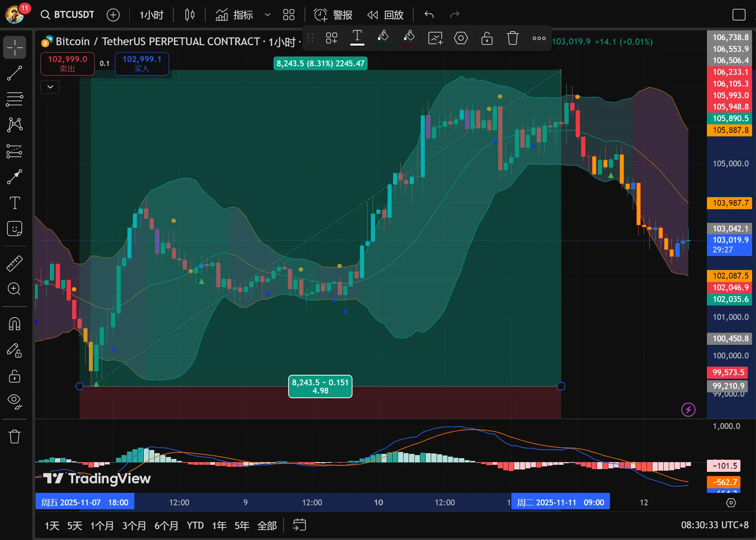This screenshot has height=540, width=756.
Task: Open more options in drawing toolbar
Action: 539,38
